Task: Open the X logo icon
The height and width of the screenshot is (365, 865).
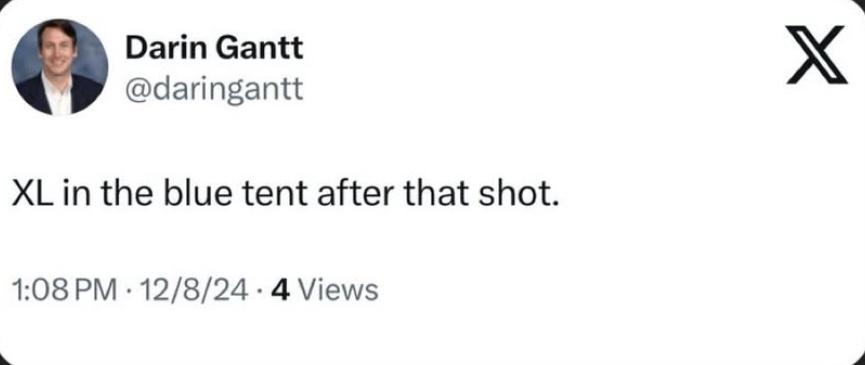Action: [x=816, y=55]
